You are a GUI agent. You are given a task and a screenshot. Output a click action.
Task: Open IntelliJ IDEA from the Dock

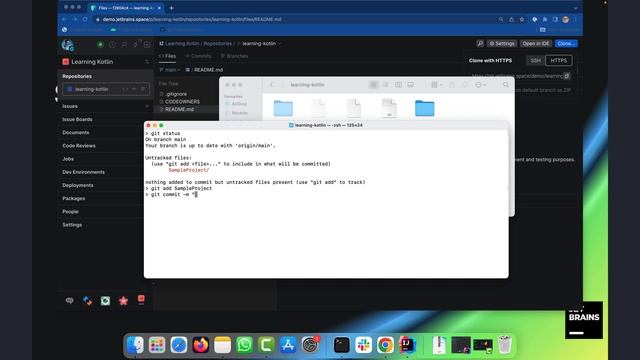pyautogui.click(x=407, y=345)
